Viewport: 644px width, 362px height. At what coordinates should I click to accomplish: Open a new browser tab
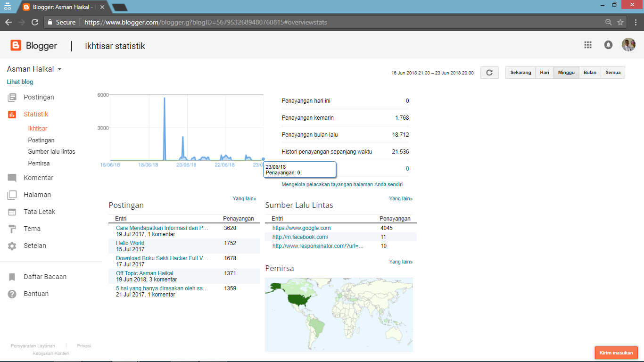[x=120, y=7]
